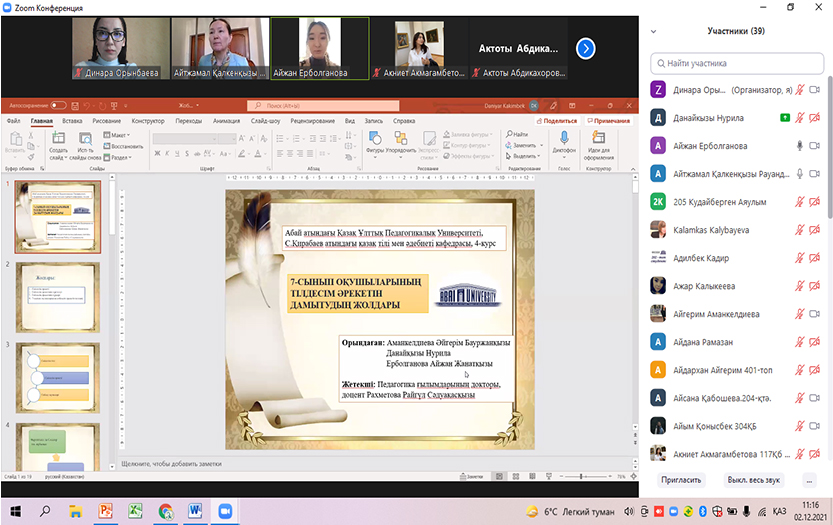Switch to the Вставка ribbon tab

pos(72,120)
